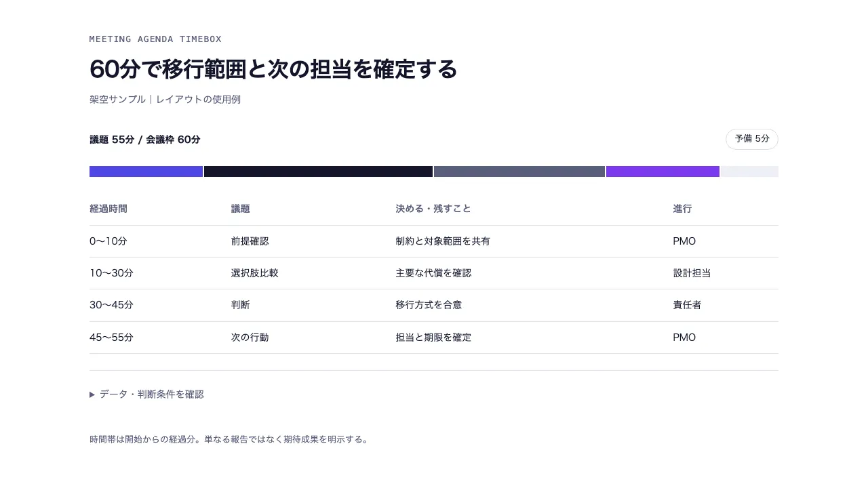Select the 主要な代償を確認 cell

pyautogui.click(x=433, y=273)
